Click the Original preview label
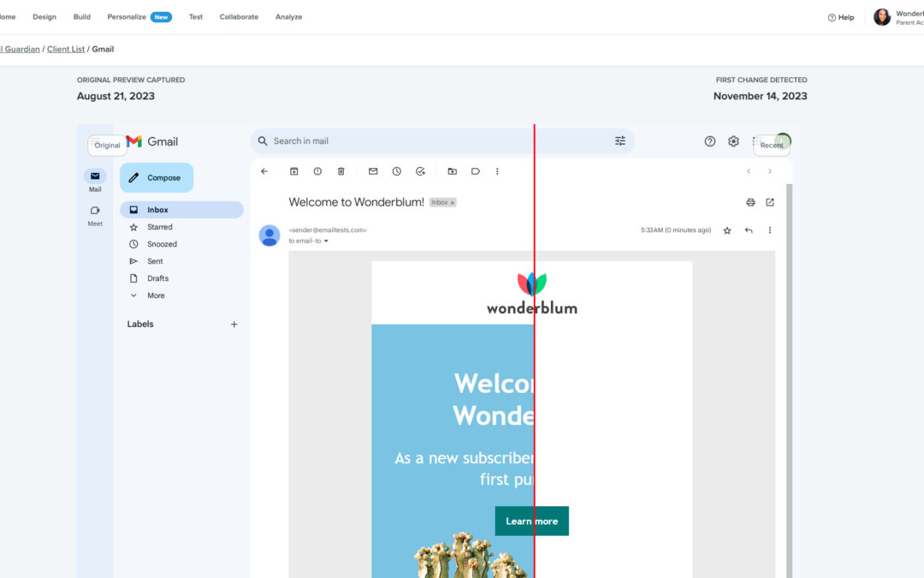Viewport: 924px width, 578px height. [107, 145]
